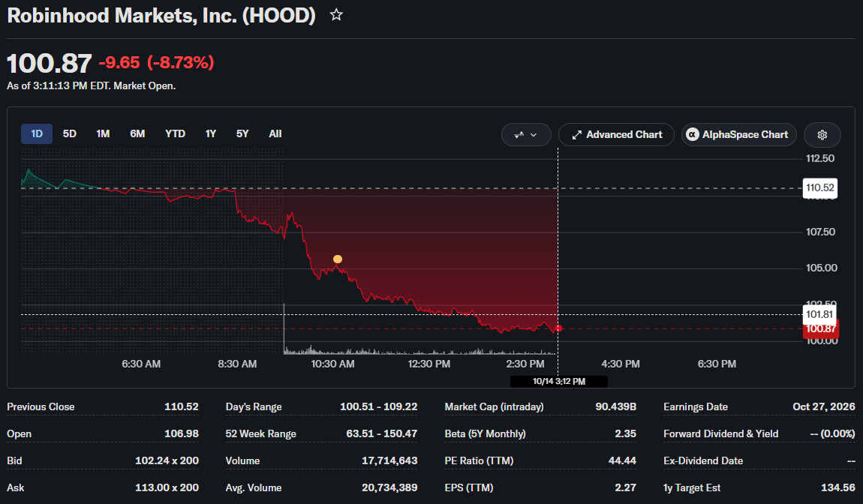Click the Ex-Dividend Date label
Screen dimensions: 863x504
tap(703, 460)
